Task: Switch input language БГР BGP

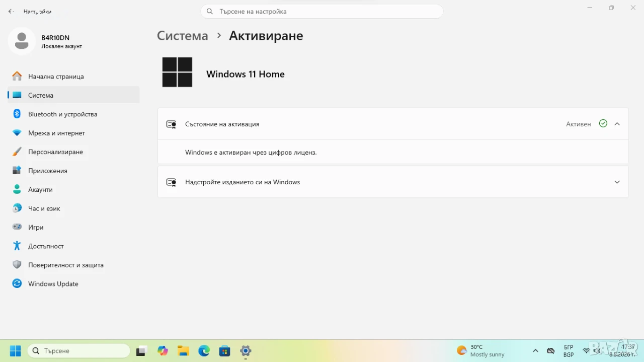Action: coord(569,351)
